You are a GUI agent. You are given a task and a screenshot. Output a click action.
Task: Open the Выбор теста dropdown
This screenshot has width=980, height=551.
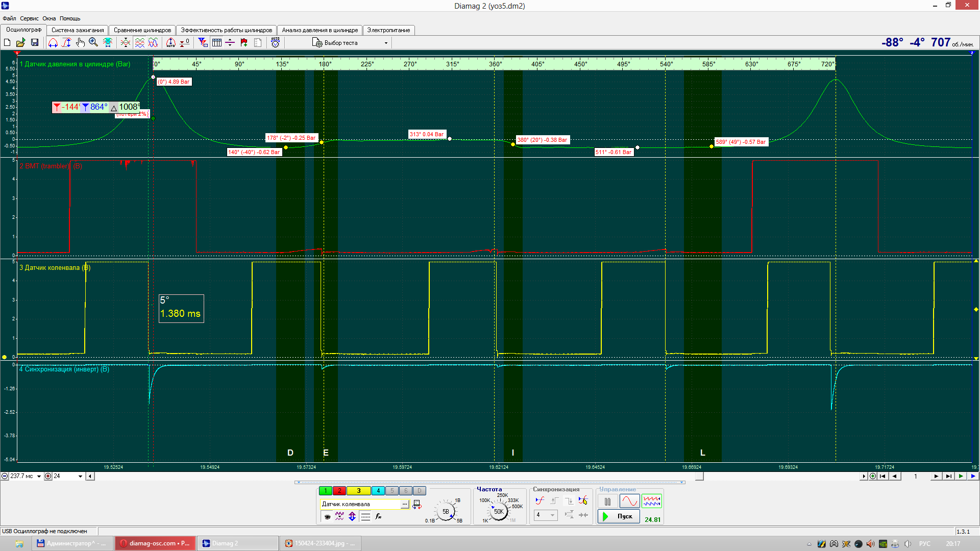pos(351,43)
